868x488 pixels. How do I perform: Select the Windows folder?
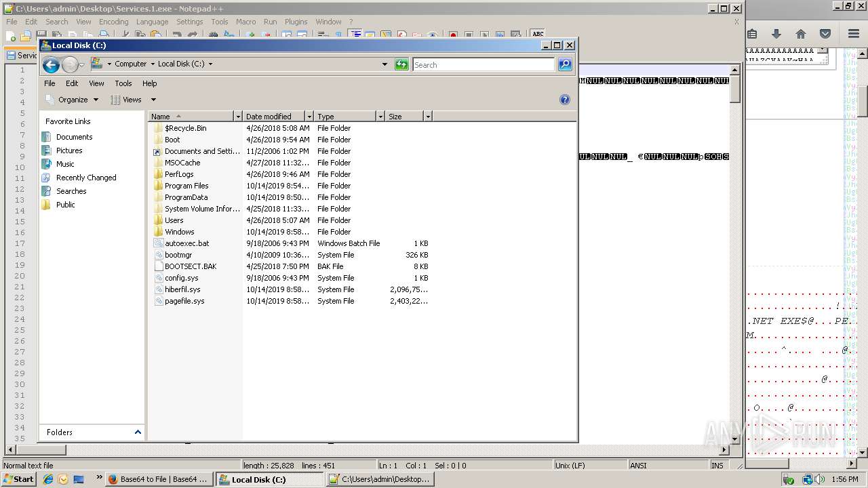pos(179,232)
